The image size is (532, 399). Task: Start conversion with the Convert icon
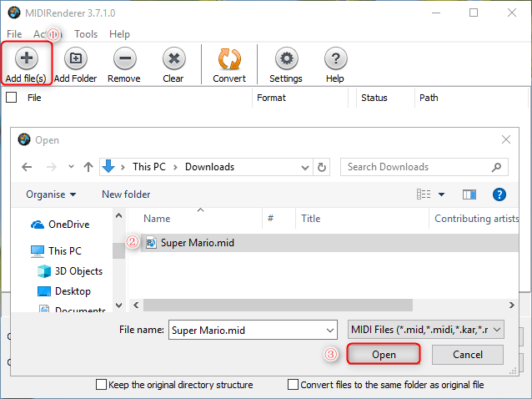point(229,58)
